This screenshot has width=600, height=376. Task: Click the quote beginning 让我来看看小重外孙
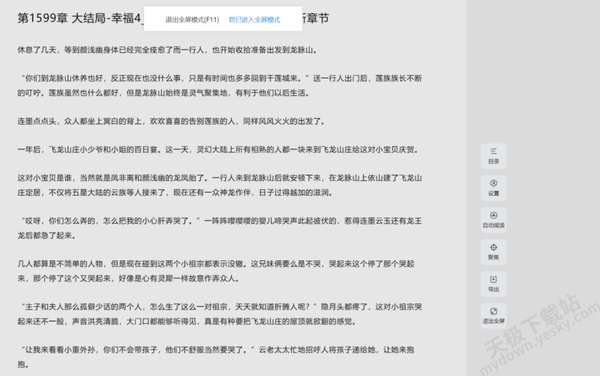point(216,357)
